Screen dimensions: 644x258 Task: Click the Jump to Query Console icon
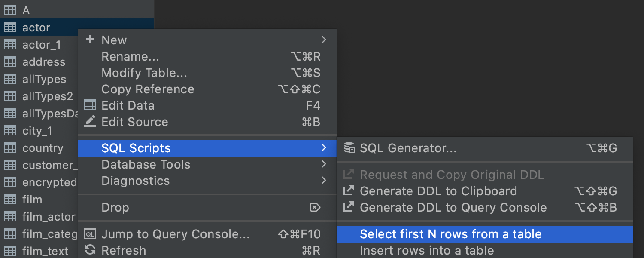(x=90, y=234)
